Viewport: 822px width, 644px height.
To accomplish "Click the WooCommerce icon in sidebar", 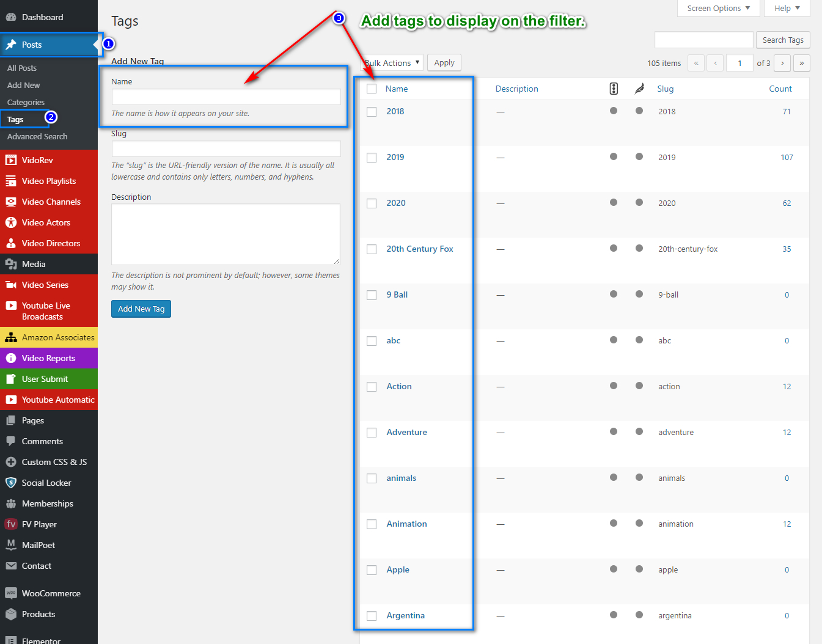I will (11, 593).
